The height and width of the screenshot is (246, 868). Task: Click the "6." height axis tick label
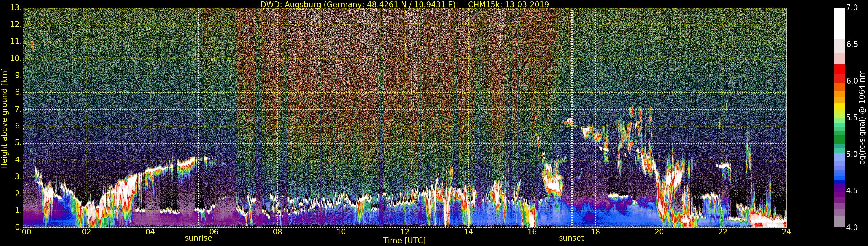19,126
